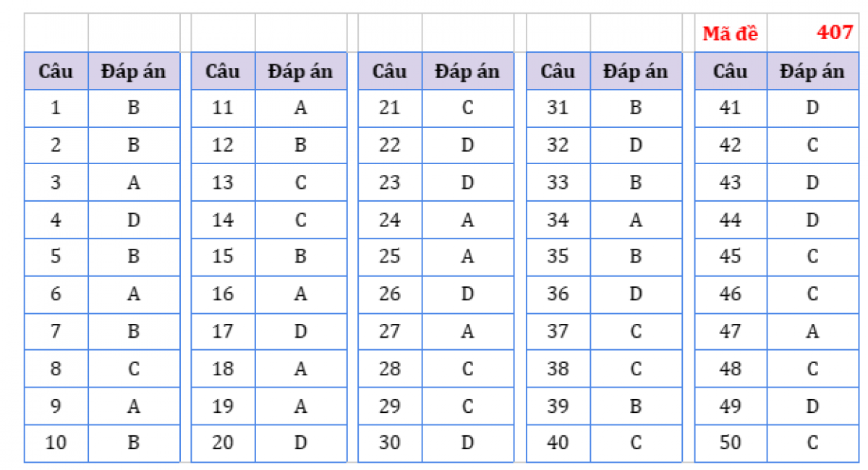
Task: Select the 'Câu' header above 31
Action: click(558, 71)
